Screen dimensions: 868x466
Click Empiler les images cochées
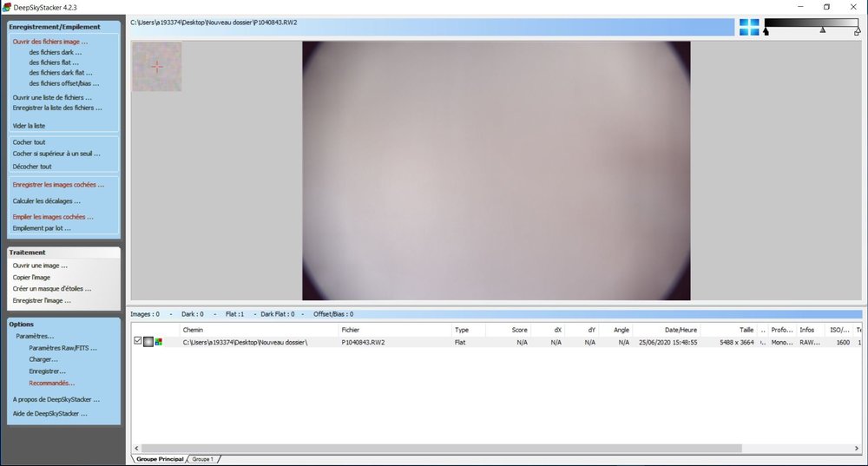click(x=53, y=217)
